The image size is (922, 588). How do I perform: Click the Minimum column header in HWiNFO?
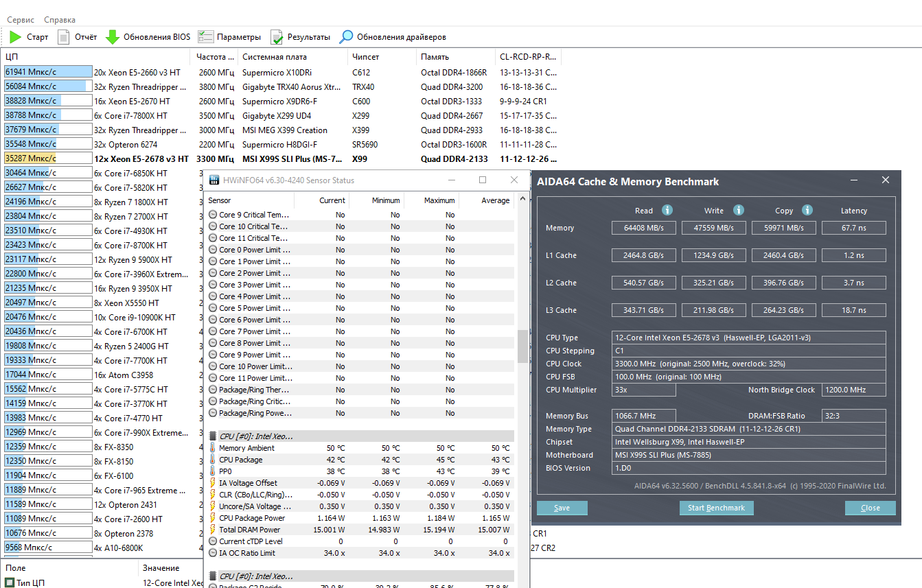[x=377, y=200]
